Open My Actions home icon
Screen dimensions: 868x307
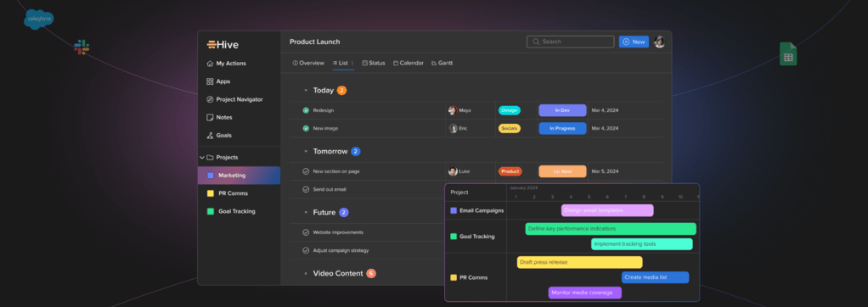pyautogui.click(x=210, y=64)
